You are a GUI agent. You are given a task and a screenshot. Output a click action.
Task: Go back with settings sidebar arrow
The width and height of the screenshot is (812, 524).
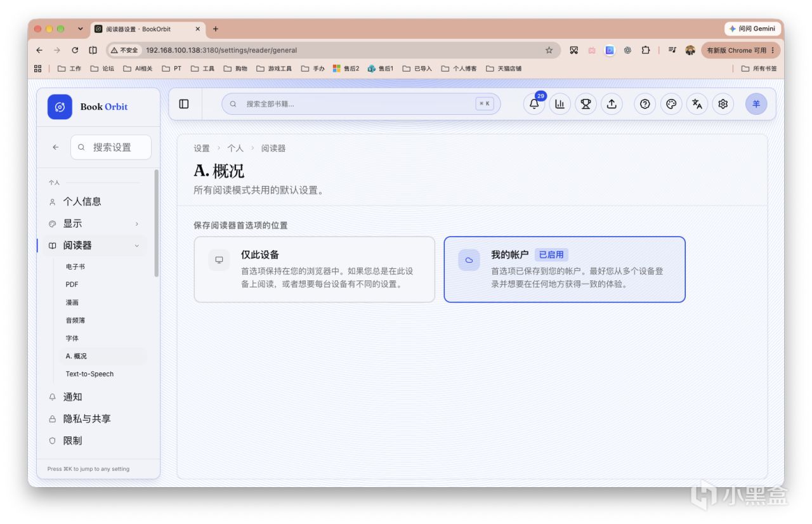55,147
